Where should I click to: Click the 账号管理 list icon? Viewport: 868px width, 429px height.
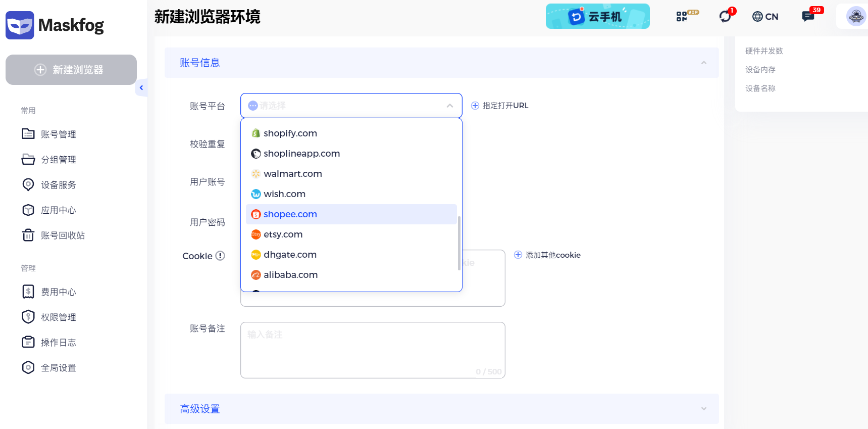pos(28,134)
